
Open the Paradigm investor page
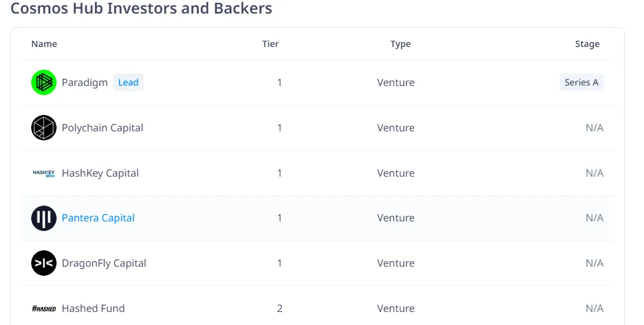[x=84, y=83]
